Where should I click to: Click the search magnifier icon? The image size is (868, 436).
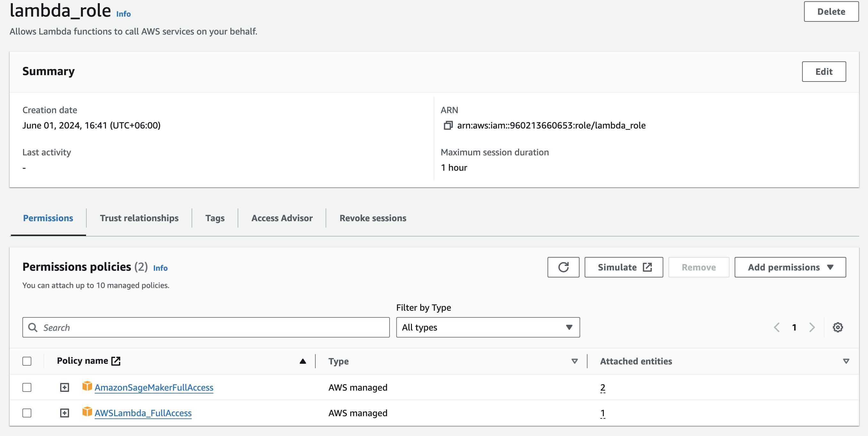tap(33, 327)
